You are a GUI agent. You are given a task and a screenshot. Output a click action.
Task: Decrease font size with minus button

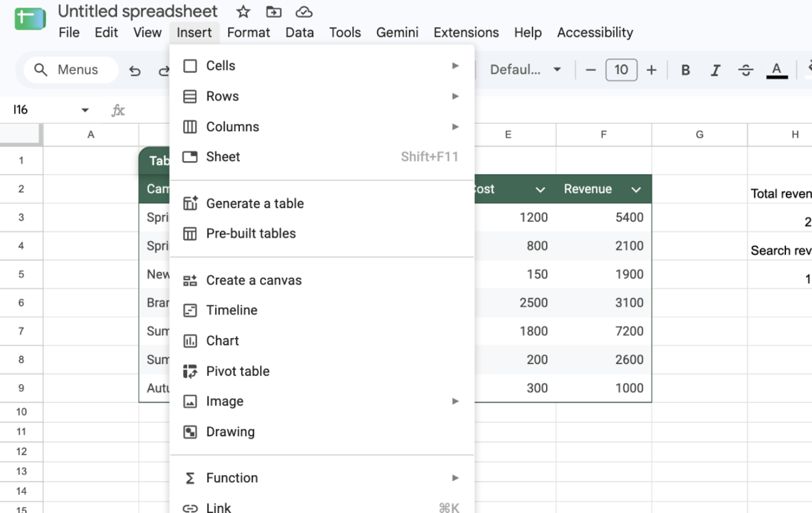click(591, 69)
